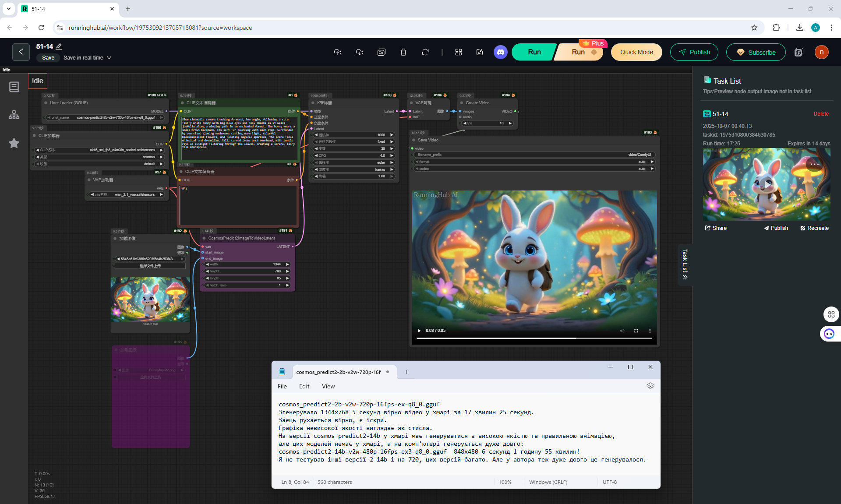
Task: Open the node tree sidebar icon
Action: point(14,115)
